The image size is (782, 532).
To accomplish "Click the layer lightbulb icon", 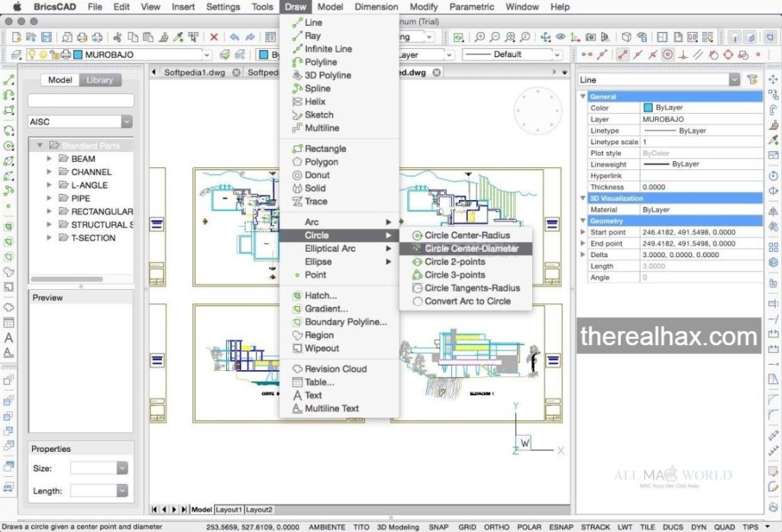I will pos(31,54).
